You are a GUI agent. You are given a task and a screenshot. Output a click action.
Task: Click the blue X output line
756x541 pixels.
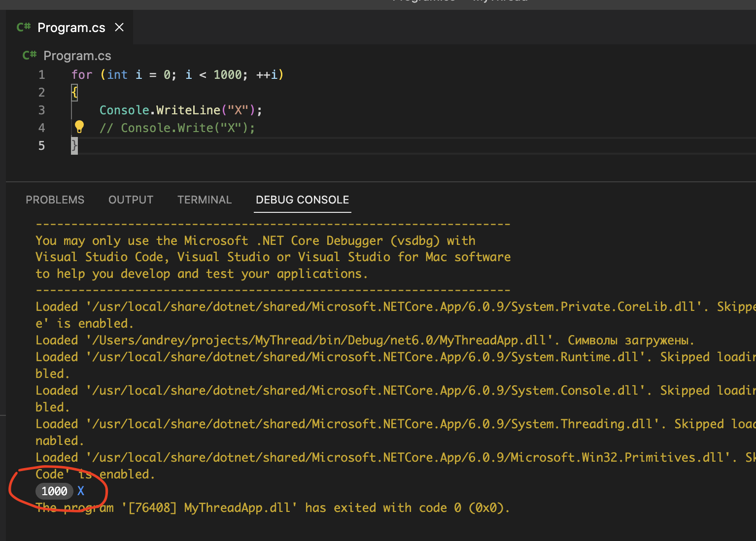click(81, 491)
